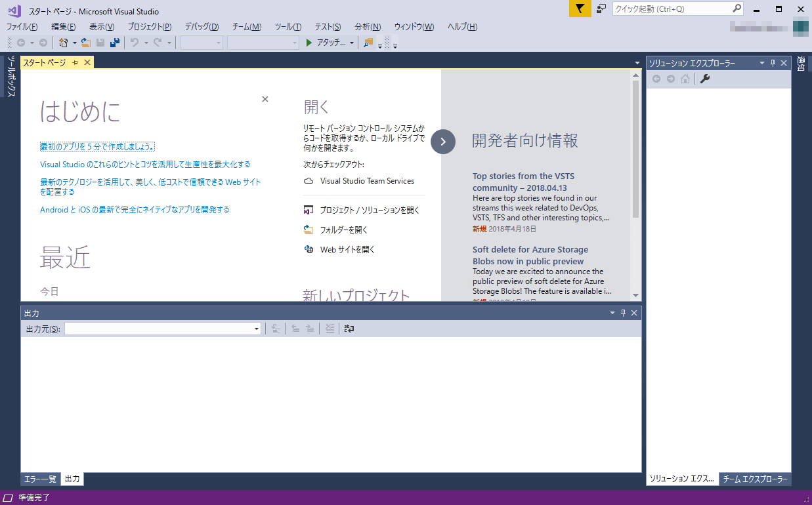
Task: Open the デバッグ(D) menu
Action: 202,27
